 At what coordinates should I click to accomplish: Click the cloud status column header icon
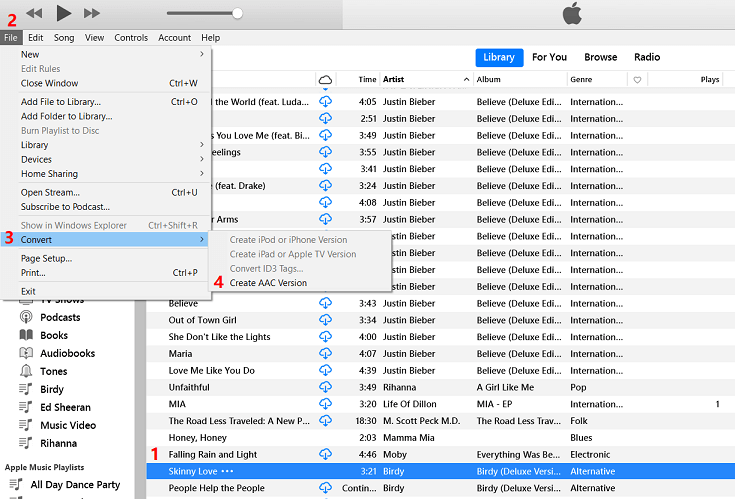coord(325,80)
